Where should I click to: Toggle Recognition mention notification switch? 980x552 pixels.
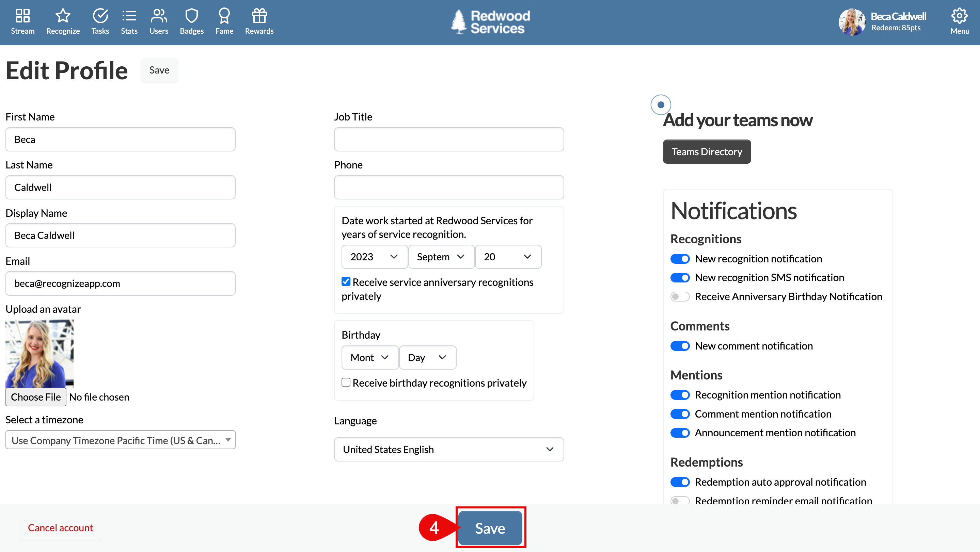click(x=680, y=395)
